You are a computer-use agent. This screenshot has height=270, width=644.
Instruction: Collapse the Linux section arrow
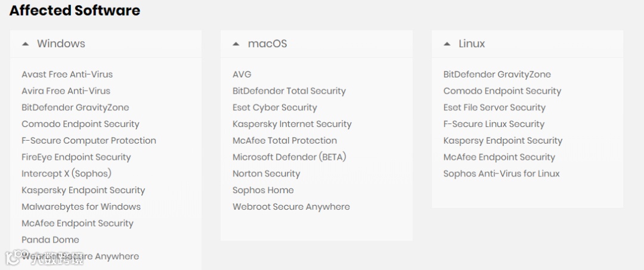[447, 44]
